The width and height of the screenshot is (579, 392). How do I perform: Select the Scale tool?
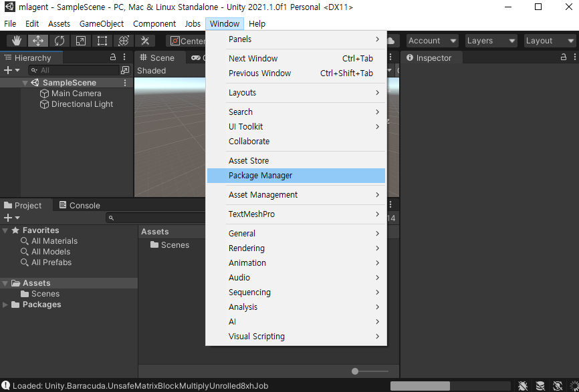click(80, 41)
